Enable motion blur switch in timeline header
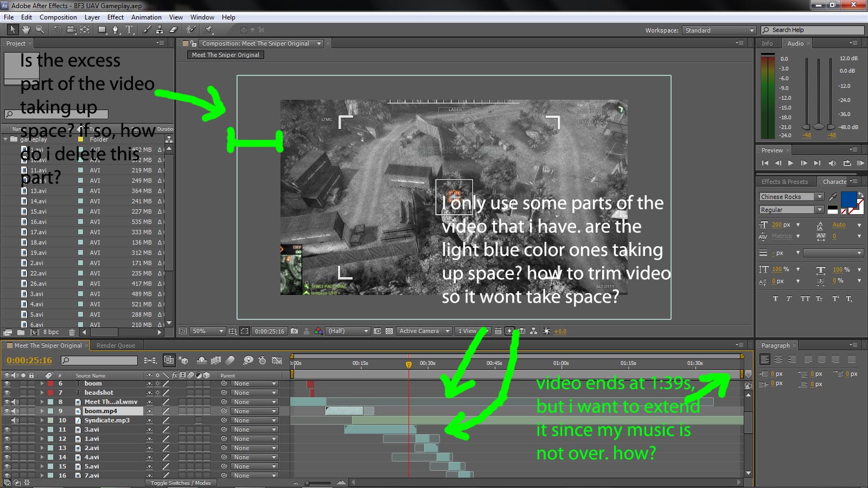Image resolution: width=868 pixels, height=488 pixels. pyautogui.click(x=230, y=359)
